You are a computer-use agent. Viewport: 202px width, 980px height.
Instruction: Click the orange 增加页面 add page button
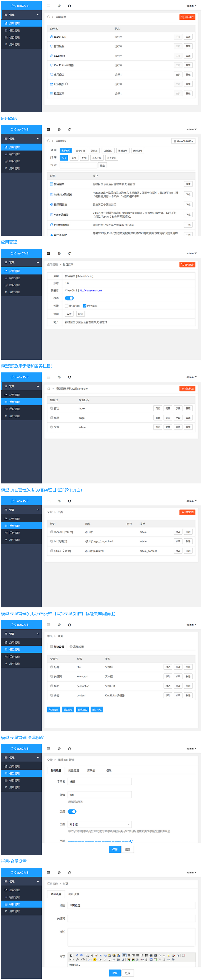[187, 512]
